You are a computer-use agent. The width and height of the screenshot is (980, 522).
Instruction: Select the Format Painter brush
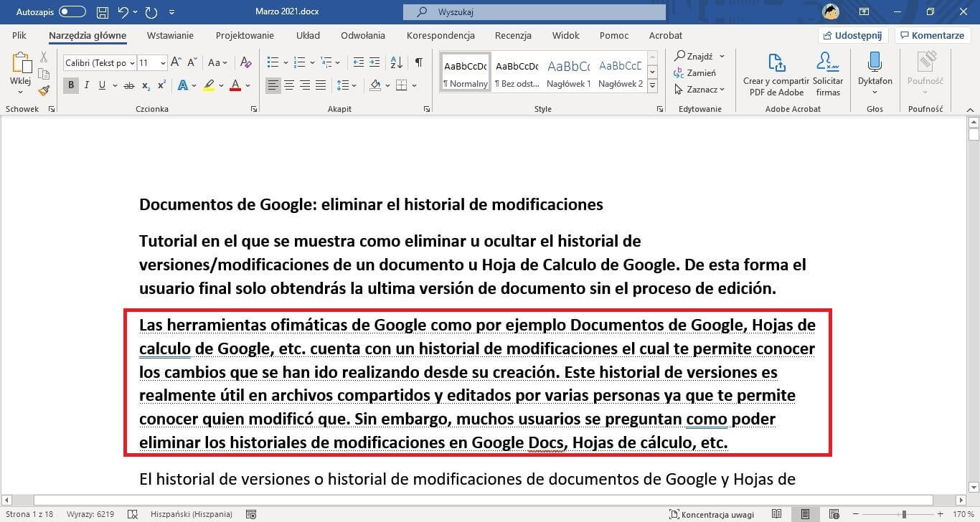(x=44, y=90)
